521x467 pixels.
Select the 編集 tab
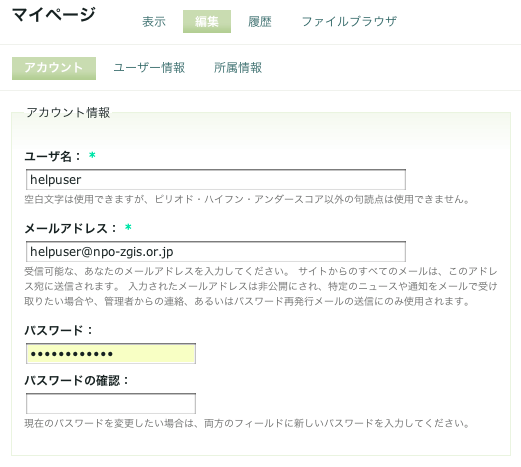207,22
